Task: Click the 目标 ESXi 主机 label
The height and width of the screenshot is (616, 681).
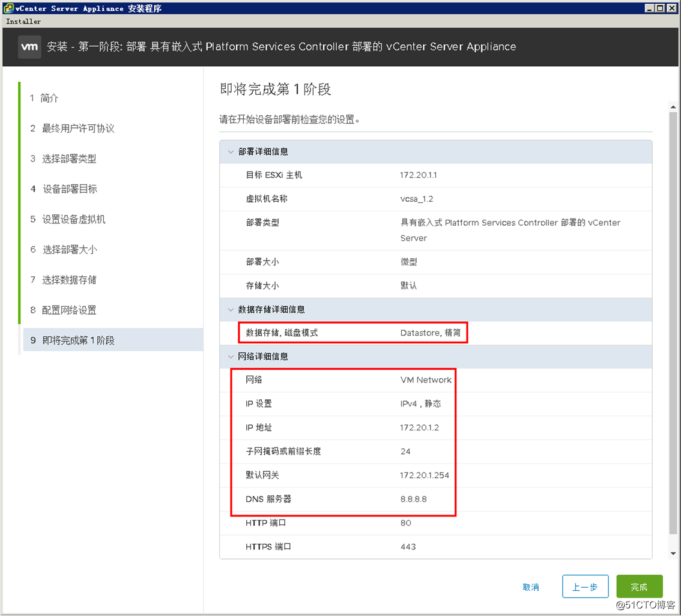Action: coord(274,175)
